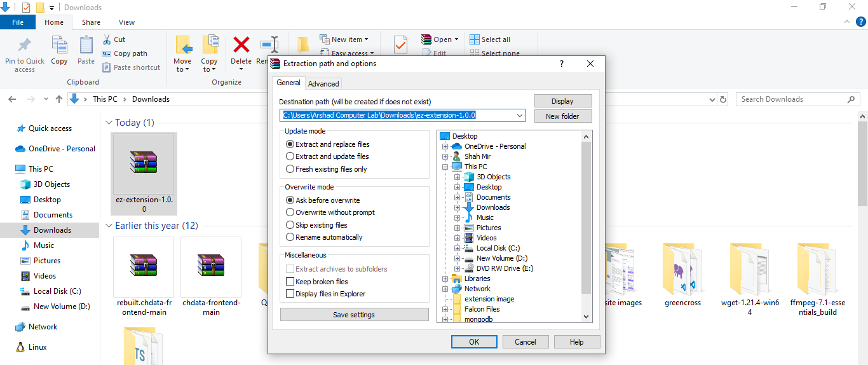Open OneDrive - Personal in navigation pane

[x=62, y=149]
